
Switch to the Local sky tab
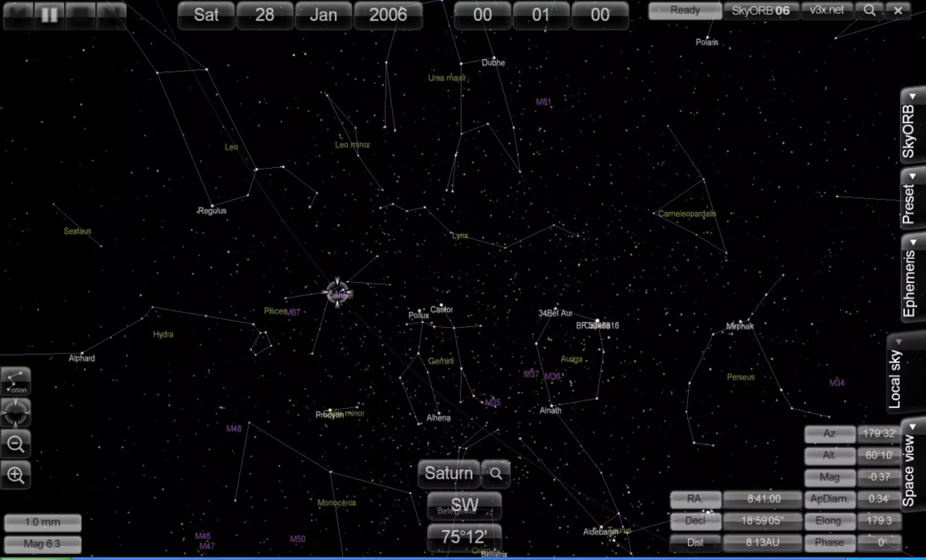tap(905, 372)
